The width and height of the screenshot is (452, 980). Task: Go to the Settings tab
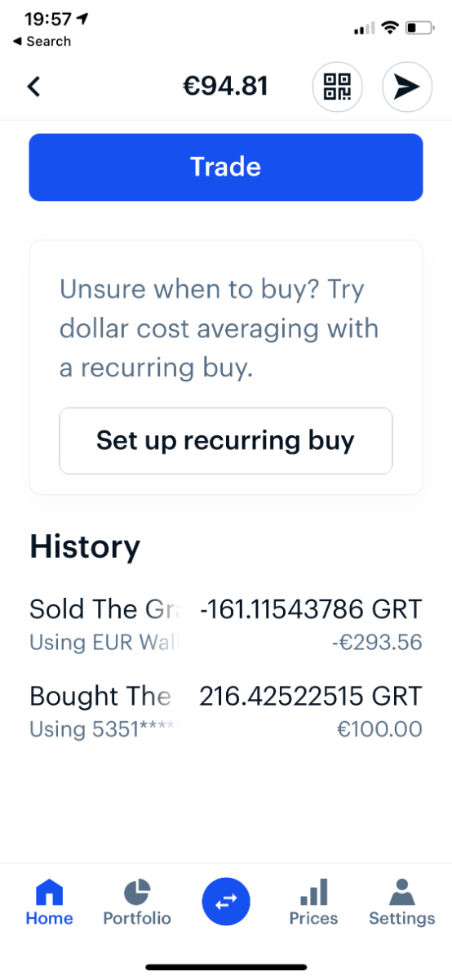[401, 902]
